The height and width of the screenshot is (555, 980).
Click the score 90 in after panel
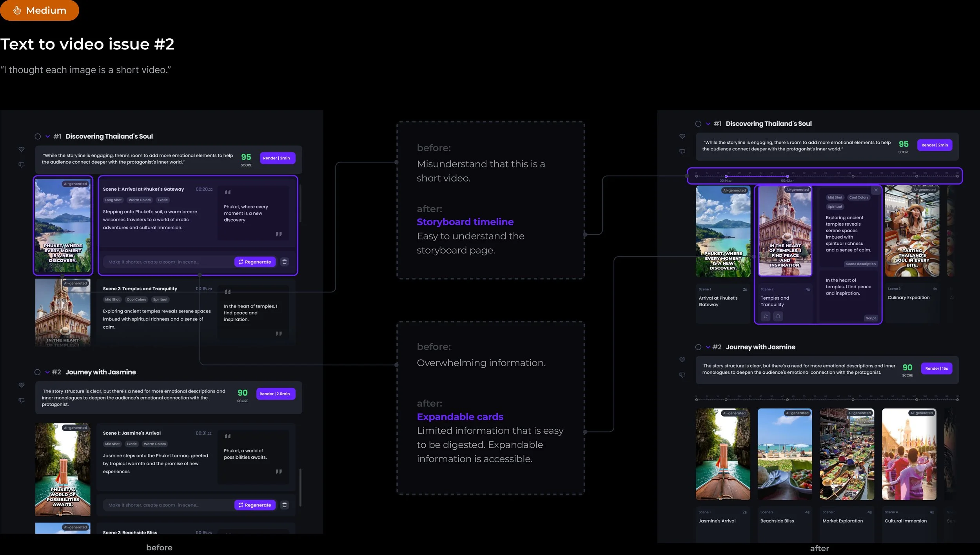pos(907,367)
